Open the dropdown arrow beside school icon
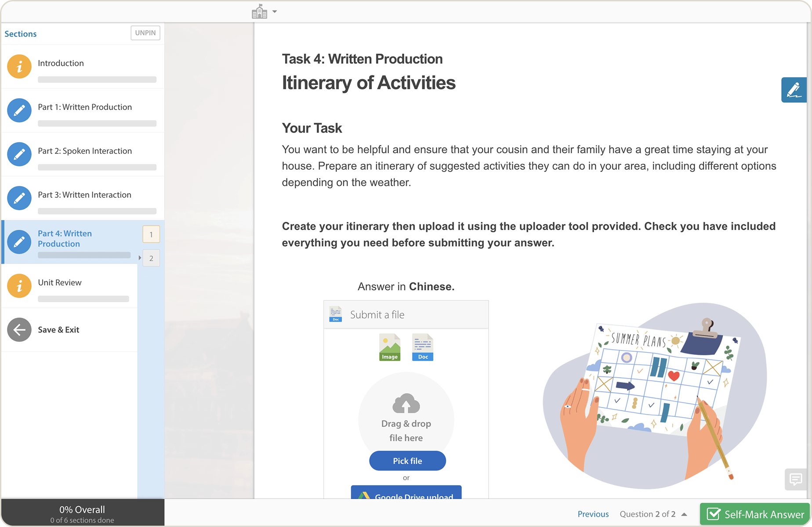The height and width of the screenshot is (527, 812). (275, 12)
